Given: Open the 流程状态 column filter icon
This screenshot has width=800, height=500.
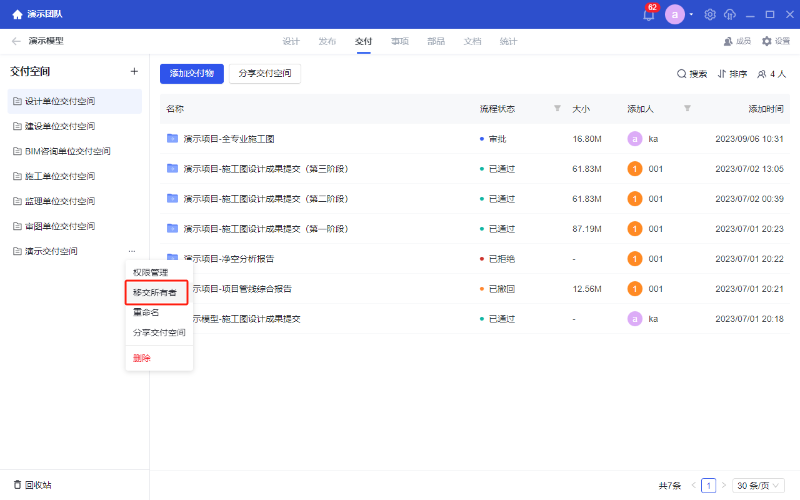Looking at the screenshot, I should coord(557,108).
